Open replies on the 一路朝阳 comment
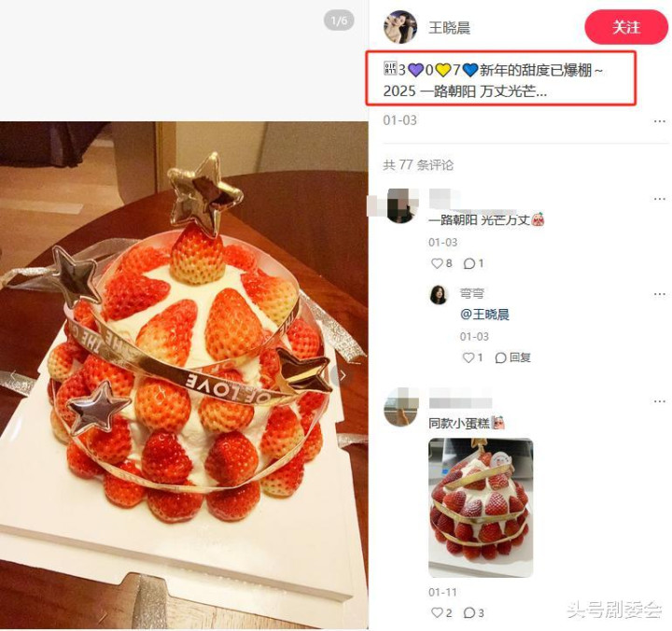Viewport: 672px width, 631px height. (473, 263)
